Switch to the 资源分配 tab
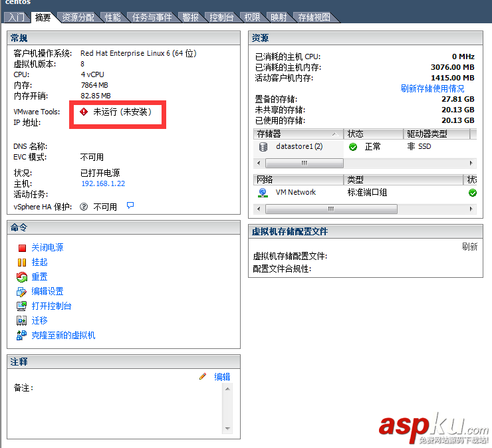This screenshot has width=492, height=448. point(78,17)
